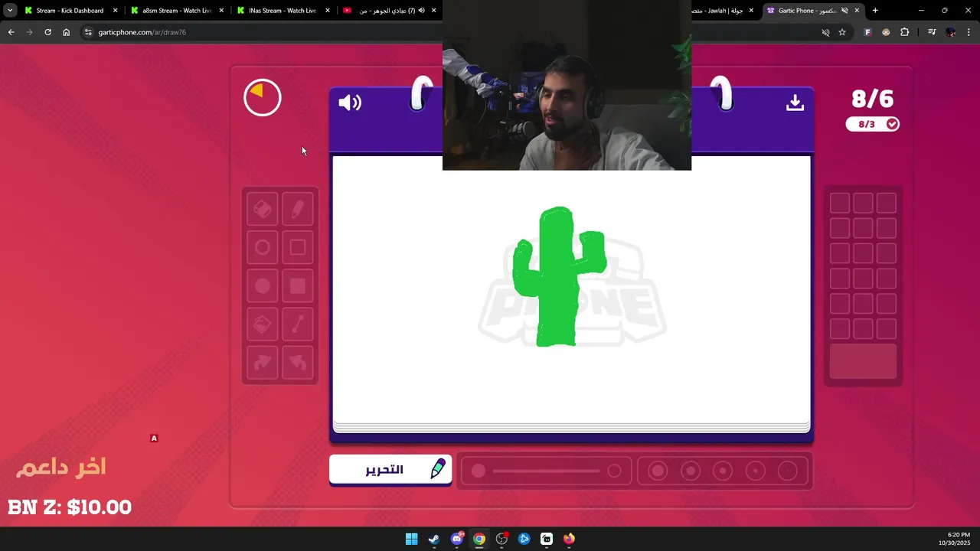
Task: Select the filled rectangle shape tool
Action: pos(298,286)
